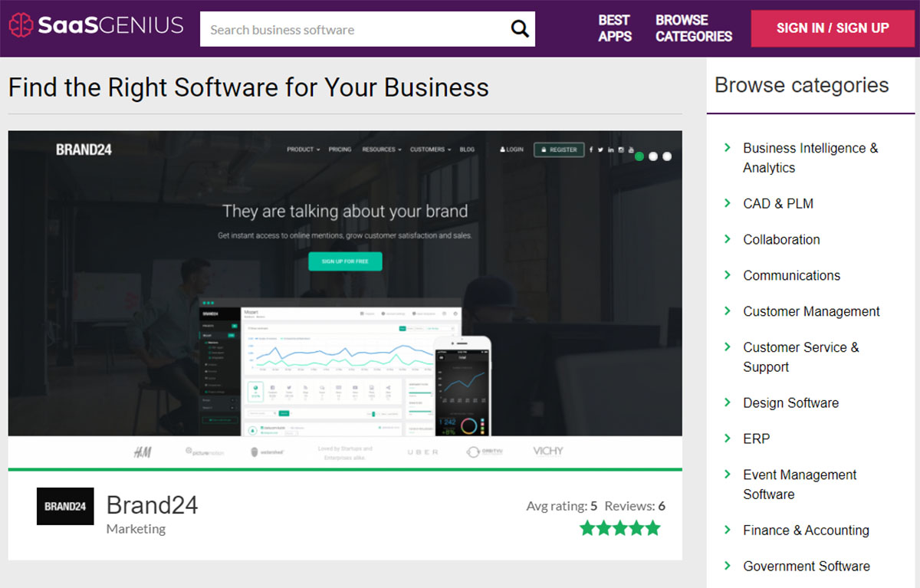
Task: Click the black Brand24 logo tile
Action: (65, 506)
